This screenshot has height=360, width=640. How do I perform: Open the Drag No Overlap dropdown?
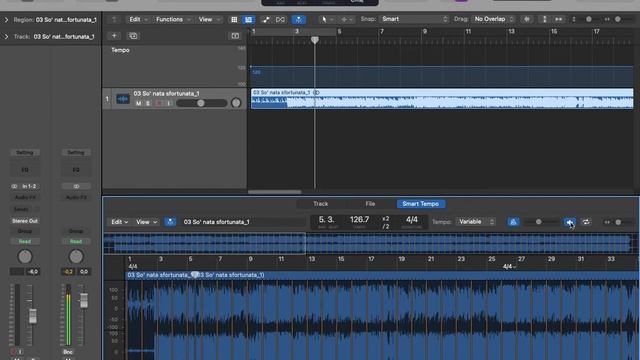[x=493, y=19]
